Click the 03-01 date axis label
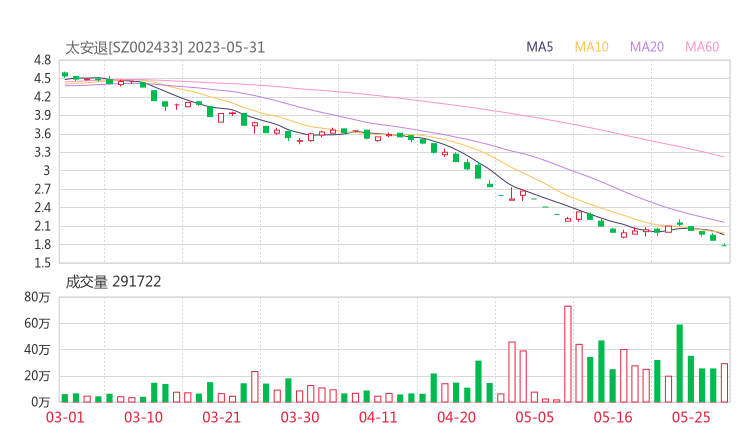Screen dimensions: 740x440 coord(65,417)
